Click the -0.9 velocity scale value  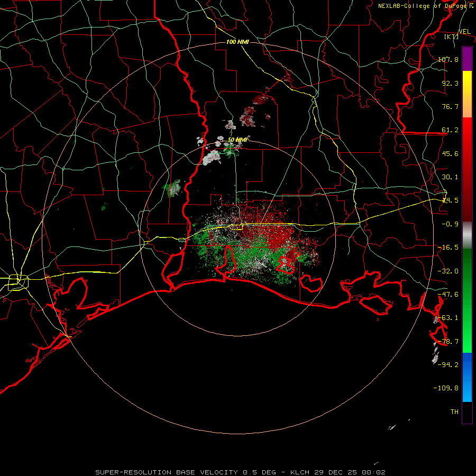(450, 224)
